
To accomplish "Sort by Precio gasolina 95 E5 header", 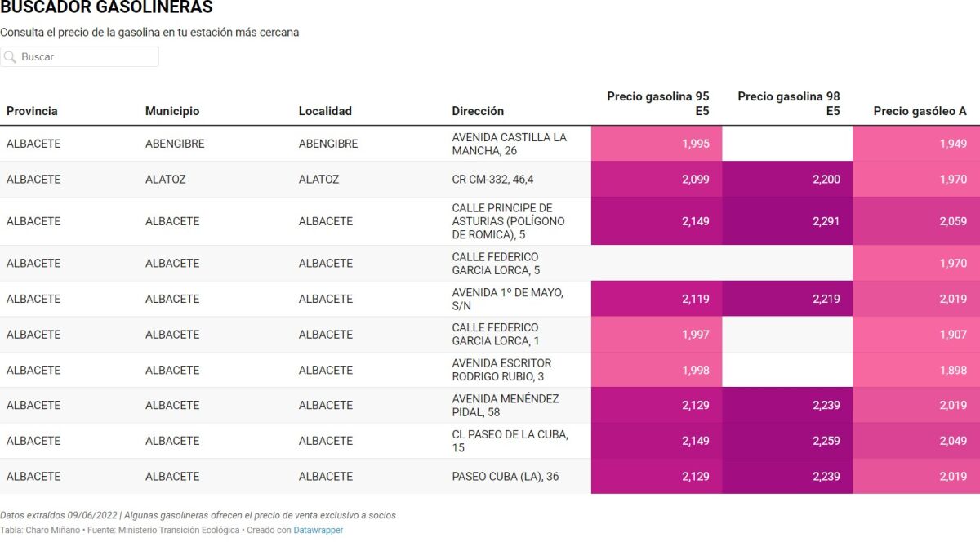I will pyautogui.click(x=658, y=104).
